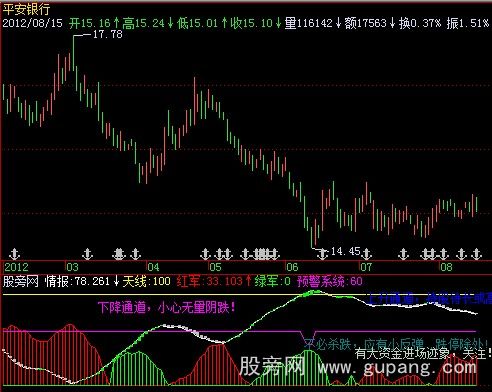Jump to the 08 month marker
Image resolution: width=492 pixels, height=392 pixels.
coord(446,267)
